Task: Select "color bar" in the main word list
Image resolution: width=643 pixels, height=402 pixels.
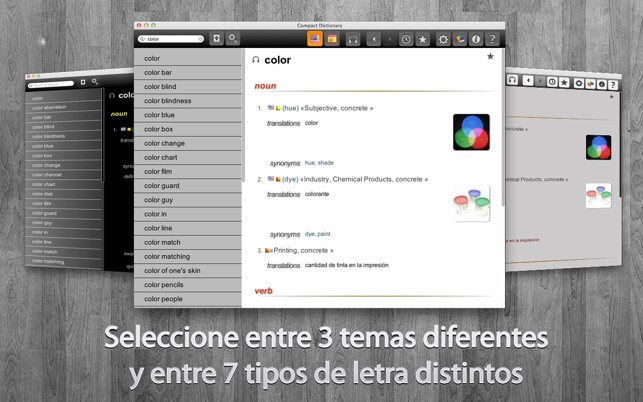Action: tap(188, 73)
